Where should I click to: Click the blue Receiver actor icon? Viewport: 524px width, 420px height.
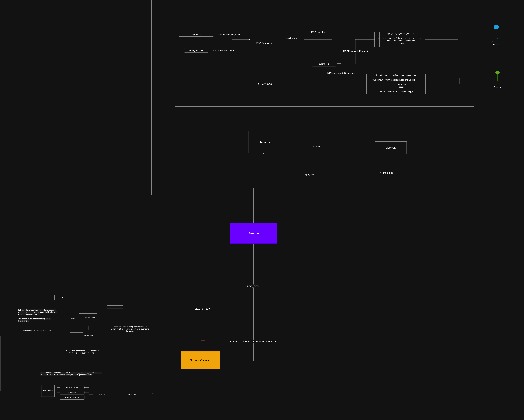tap(496, 34)
